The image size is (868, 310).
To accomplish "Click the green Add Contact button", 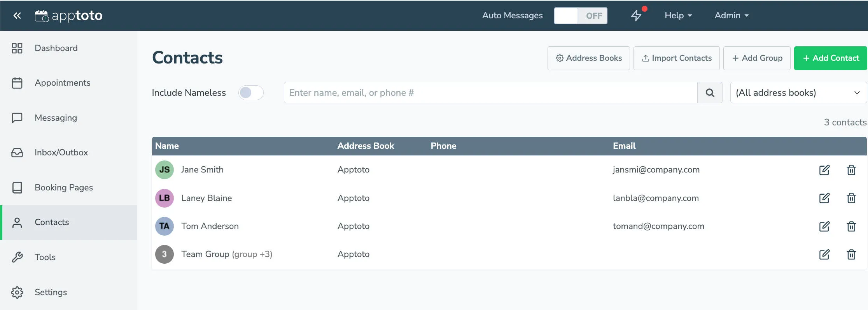I will click(x=831, y=58).
